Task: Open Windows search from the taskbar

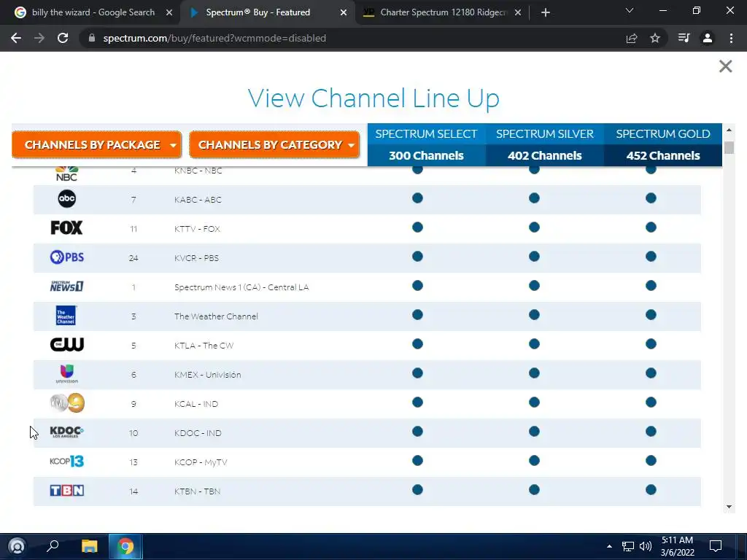Action: coord(53,545)
